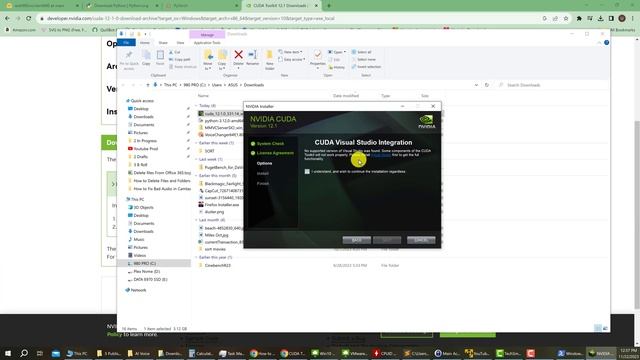Click the Chrome address bar URL
The height and width of the screenshot is (360, 640).
[x=191, y=18]
